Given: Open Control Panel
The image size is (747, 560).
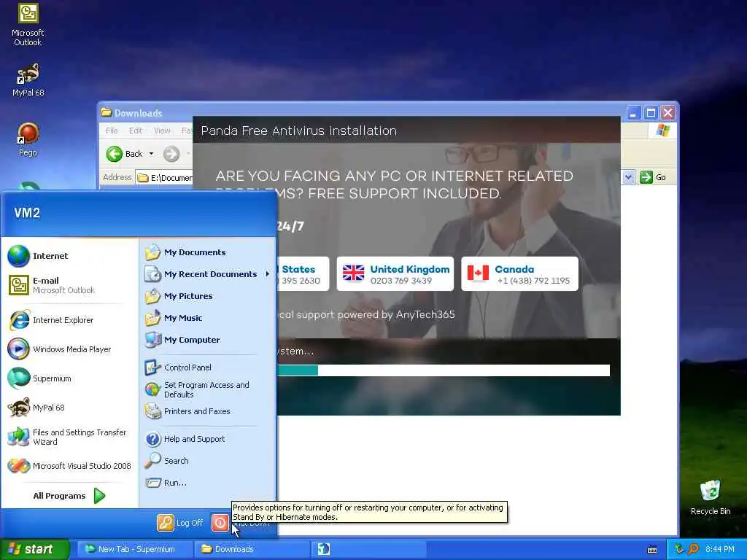Looking at the screenshot, I should coord(208,367).
